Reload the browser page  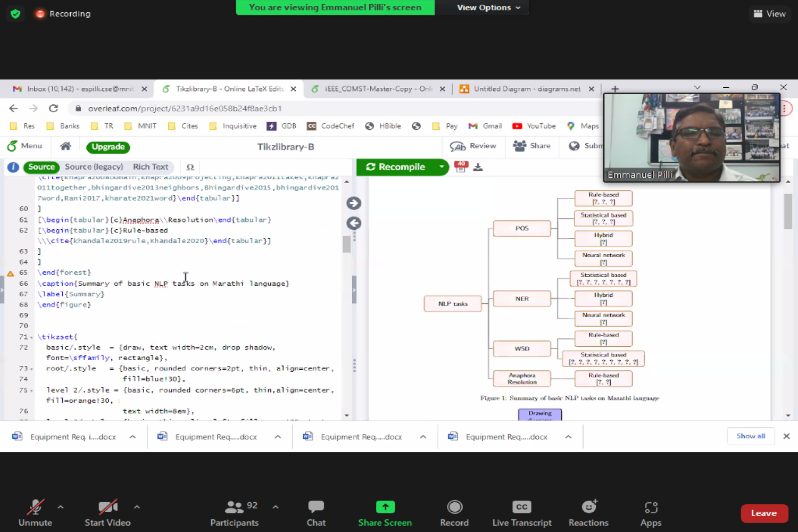[x=53, y=109]
